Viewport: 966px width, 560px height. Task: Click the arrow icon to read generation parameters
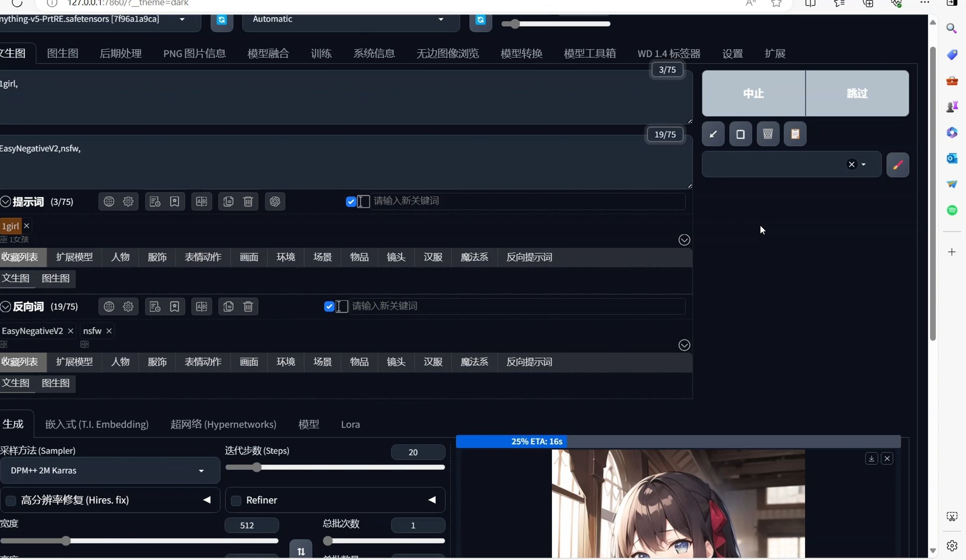pos(713,134)
